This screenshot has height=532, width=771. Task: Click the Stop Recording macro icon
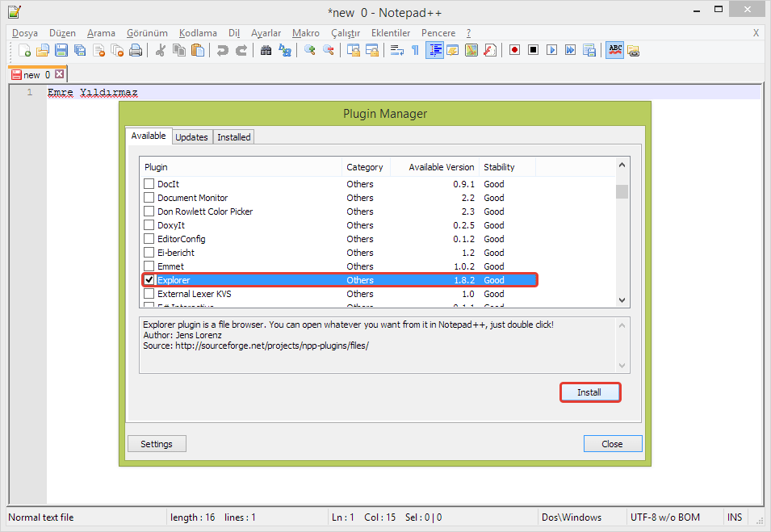point(534,50)
